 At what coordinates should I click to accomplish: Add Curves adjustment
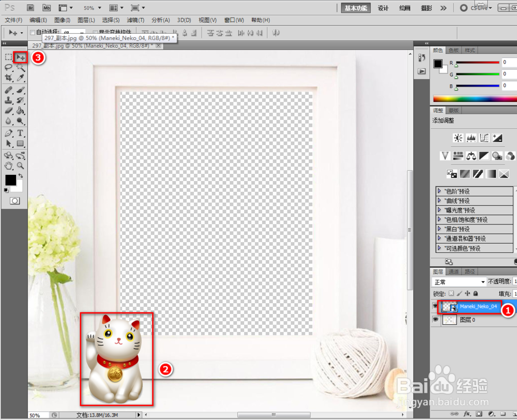(x=484, y=138)
